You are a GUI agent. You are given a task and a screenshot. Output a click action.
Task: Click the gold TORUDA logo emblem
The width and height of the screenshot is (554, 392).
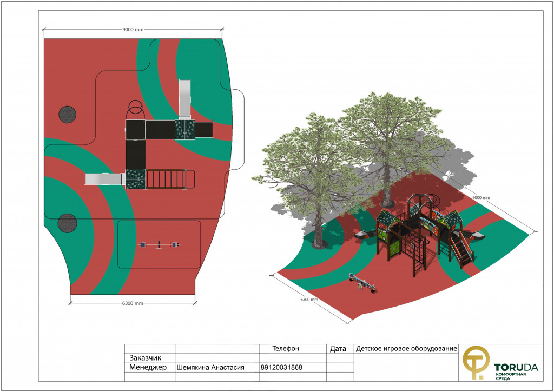pyautogui.click(x=476, y=362)
